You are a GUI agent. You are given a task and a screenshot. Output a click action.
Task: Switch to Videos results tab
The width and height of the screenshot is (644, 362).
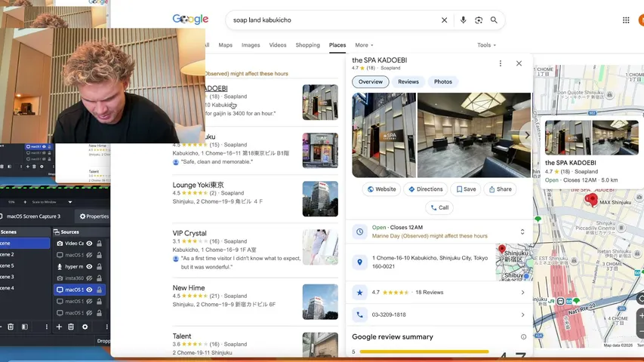[278, 45]
